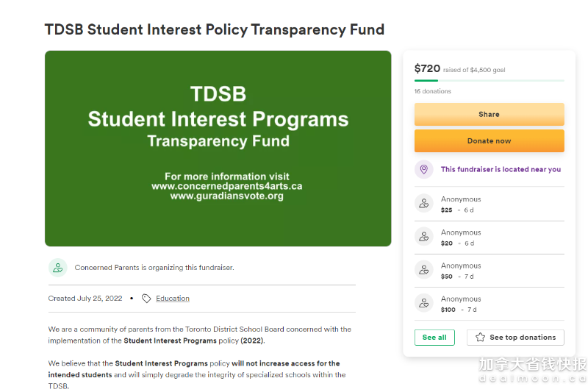Select the Anonymous $25 donation entry
The image size is (588, 392).
pyautogui.click(x=489, y=204)
